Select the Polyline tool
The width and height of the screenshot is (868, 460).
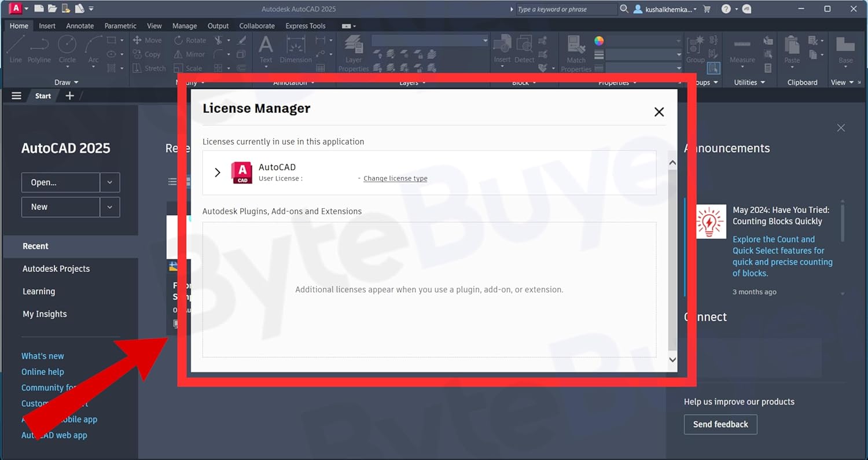point(39,50)
